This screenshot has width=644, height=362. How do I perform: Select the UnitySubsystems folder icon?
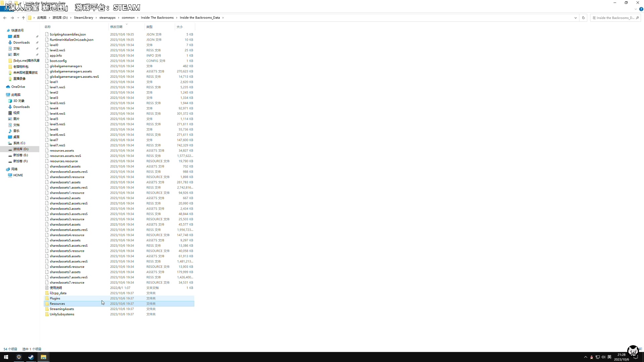coord(47,314)
